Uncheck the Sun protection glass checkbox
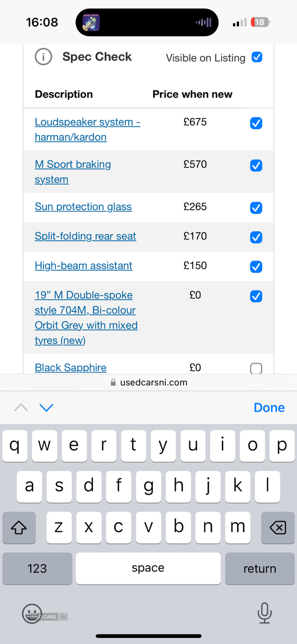The image size is (297, 644). click(256, 208)
